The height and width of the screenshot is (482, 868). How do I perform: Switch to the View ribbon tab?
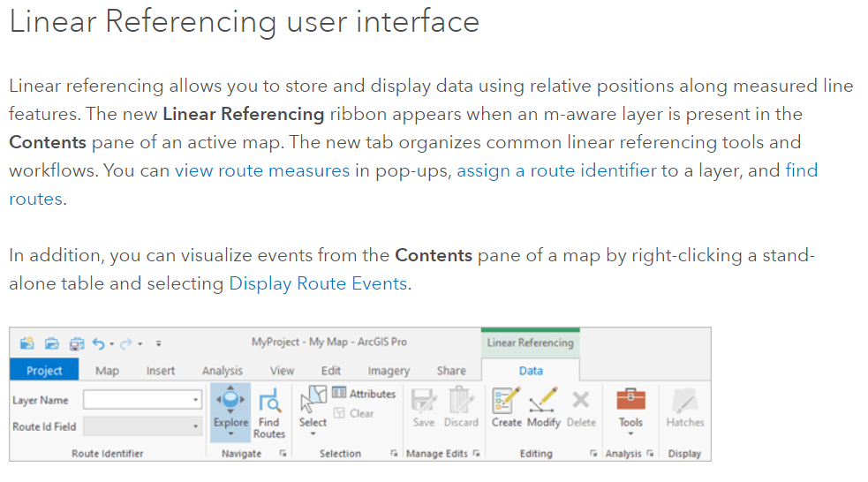point(282,370)
